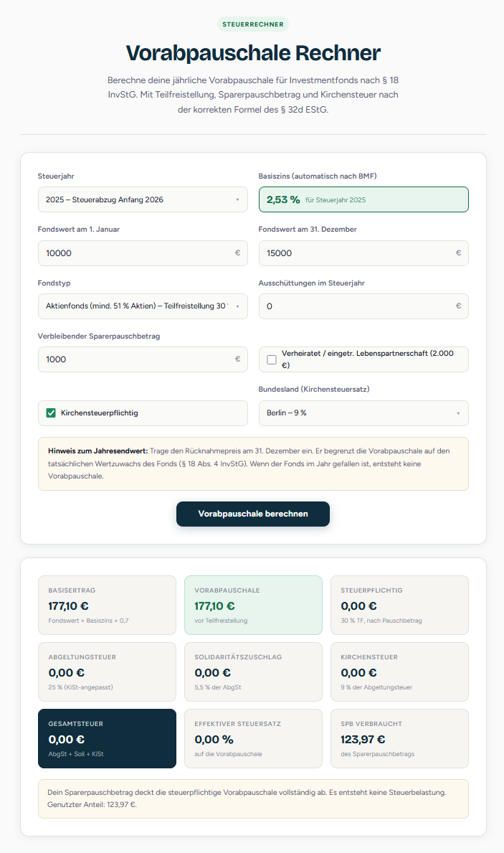The width and height of the screenshot is (504, 853).
Task: Click the intro paragraph 'Berechne deine jährliche Vorabpauschale'
Action: tap(253, 95)
